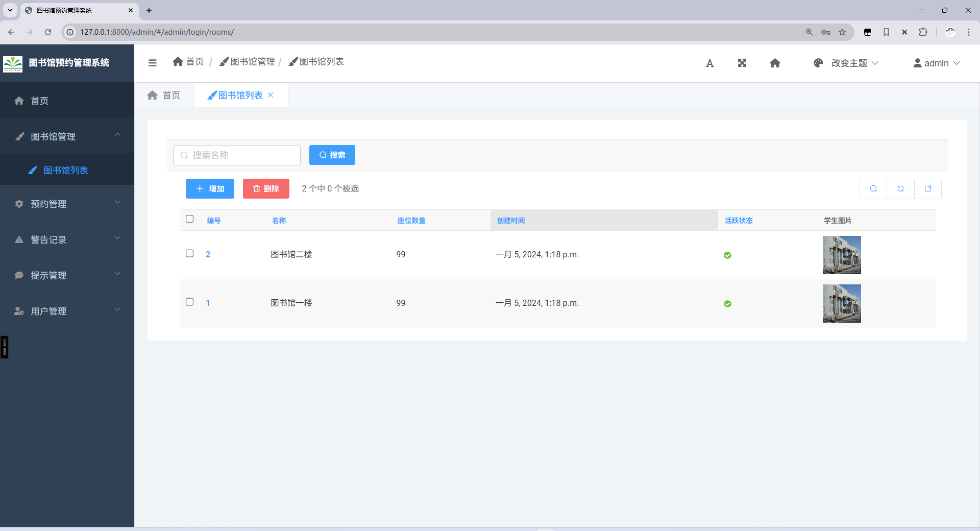Expand the 用户管理 sidebar menu
980x531 pixels.
click(x=67, y=311)
